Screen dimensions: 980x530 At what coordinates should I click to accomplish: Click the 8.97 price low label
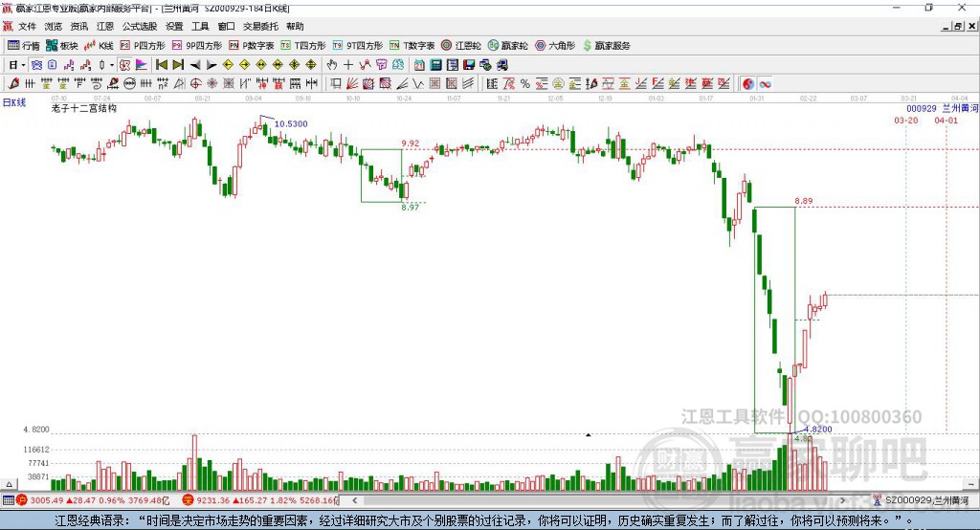410,207
